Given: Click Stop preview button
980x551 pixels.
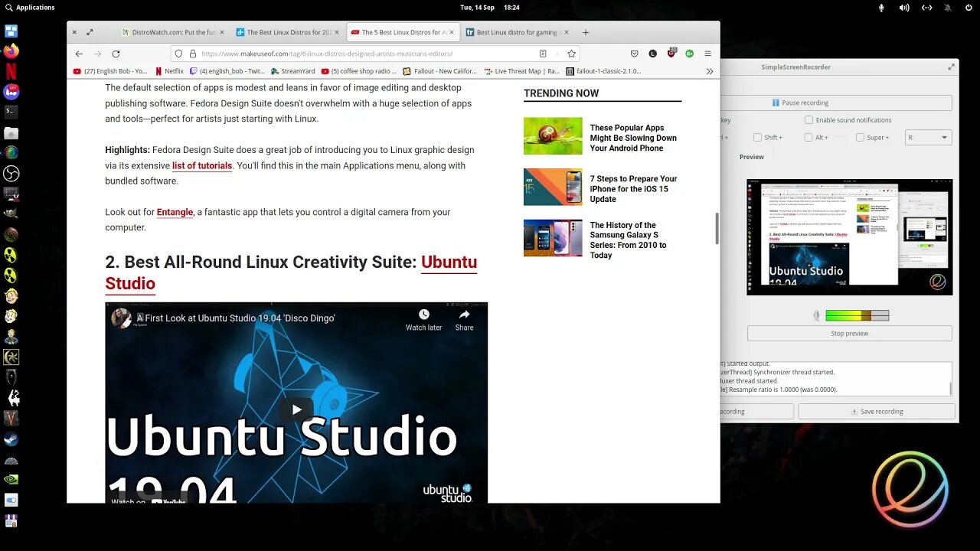Looking at the screenshot, I should pos(850,334).
